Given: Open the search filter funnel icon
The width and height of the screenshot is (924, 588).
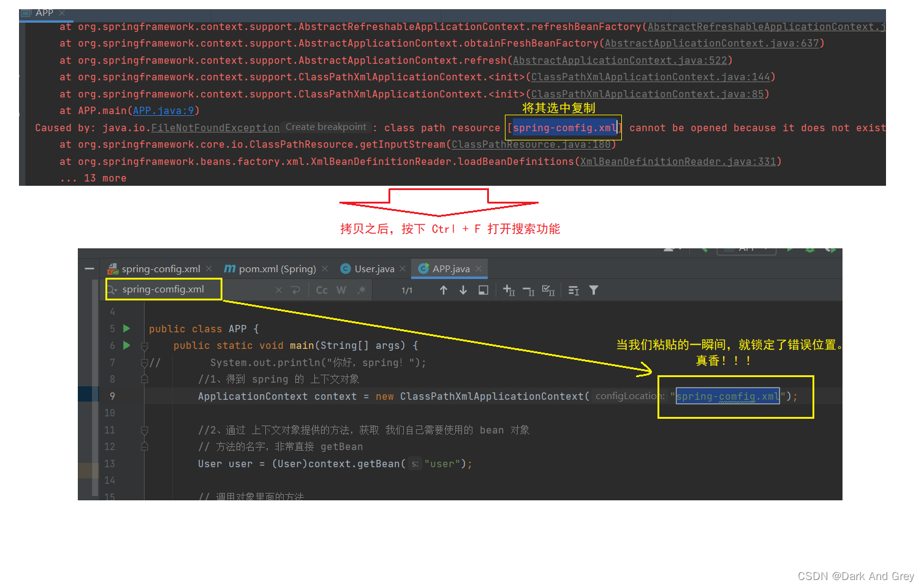Looking at the screenshot, I should tap(594, 290).
